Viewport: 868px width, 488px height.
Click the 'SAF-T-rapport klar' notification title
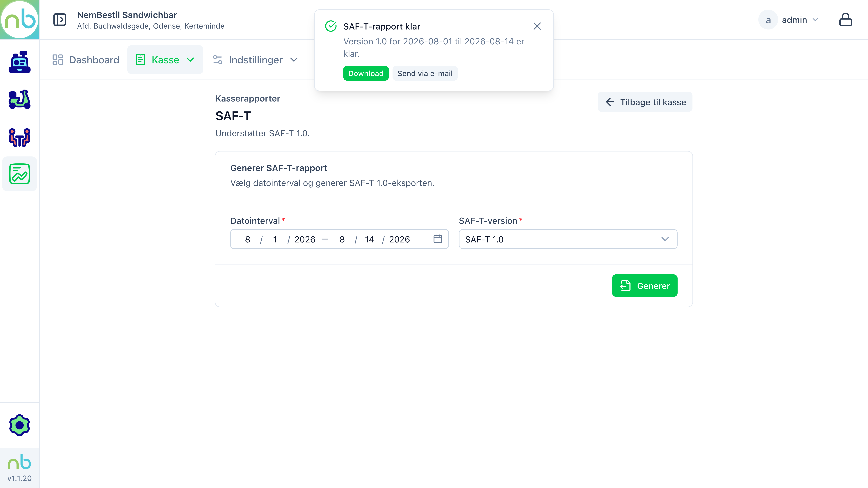click(381, 26)
